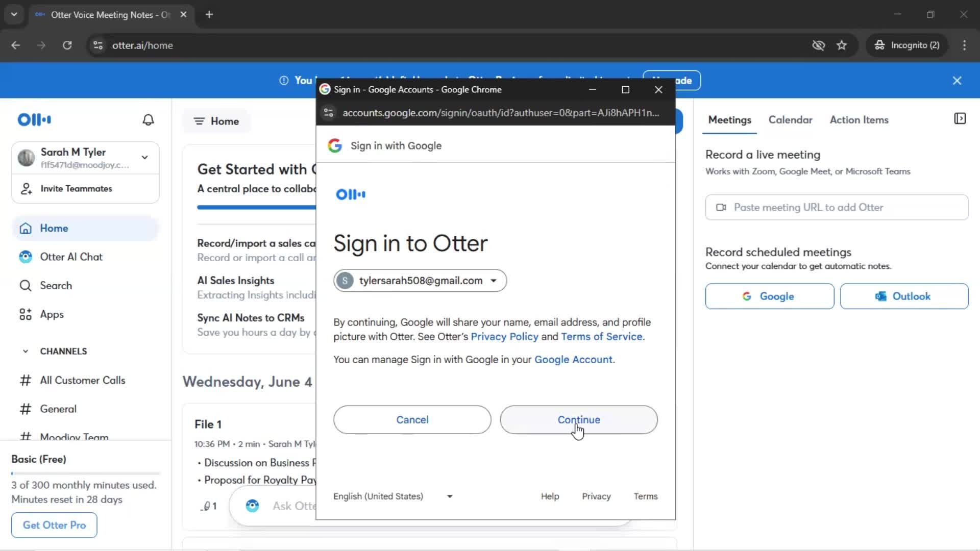Click the AI Sales Insights item
Screen dimensions: 980x551
[x=257, y=288]
